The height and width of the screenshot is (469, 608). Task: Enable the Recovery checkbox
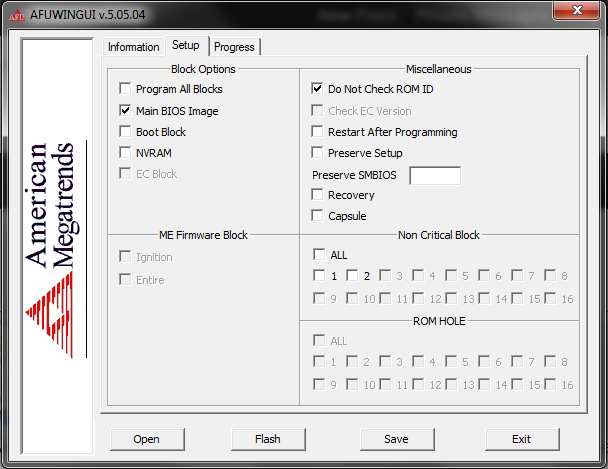tap(317, 194)
